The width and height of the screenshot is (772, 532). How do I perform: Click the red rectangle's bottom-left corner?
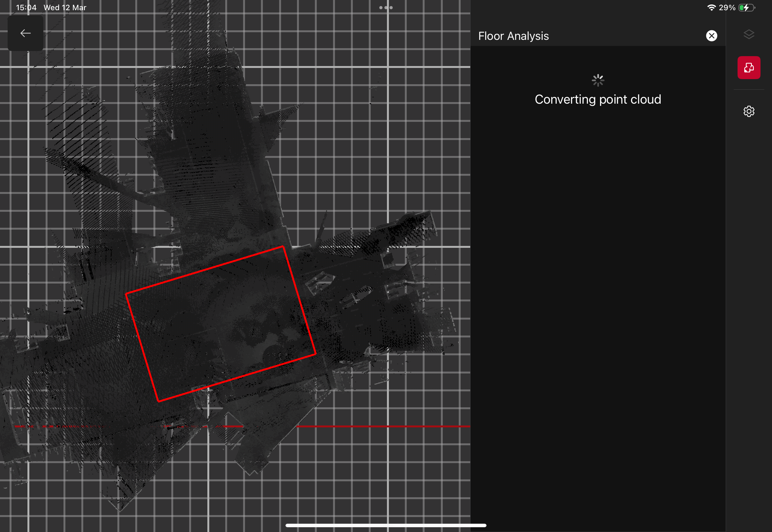point(158,401)
